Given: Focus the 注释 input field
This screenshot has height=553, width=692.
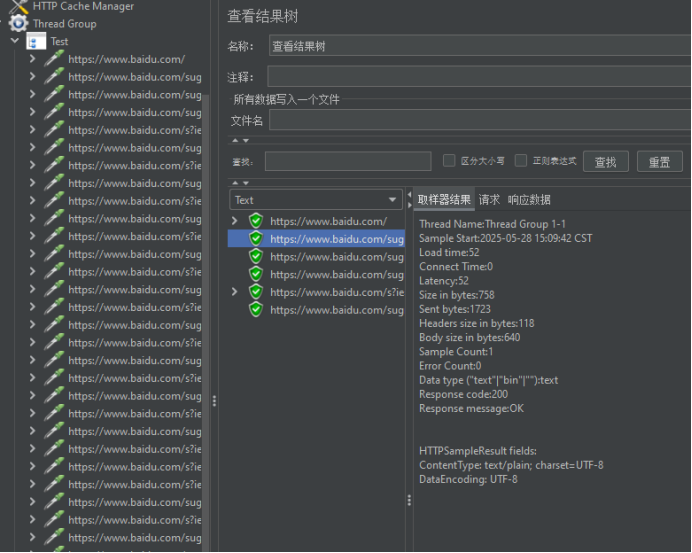Looking at the screenshot, I should pyautogui.click(x=479, y=77).
